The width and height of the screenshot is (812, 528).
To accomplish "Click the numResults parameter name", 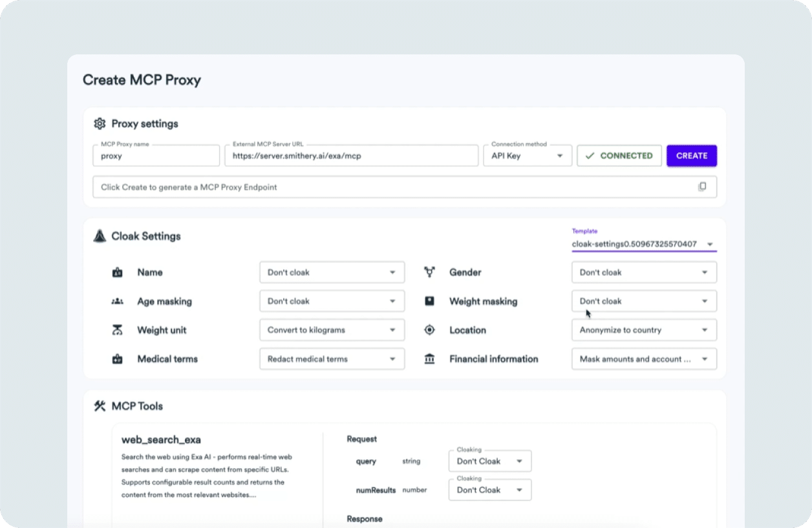I will click(376, 490).
